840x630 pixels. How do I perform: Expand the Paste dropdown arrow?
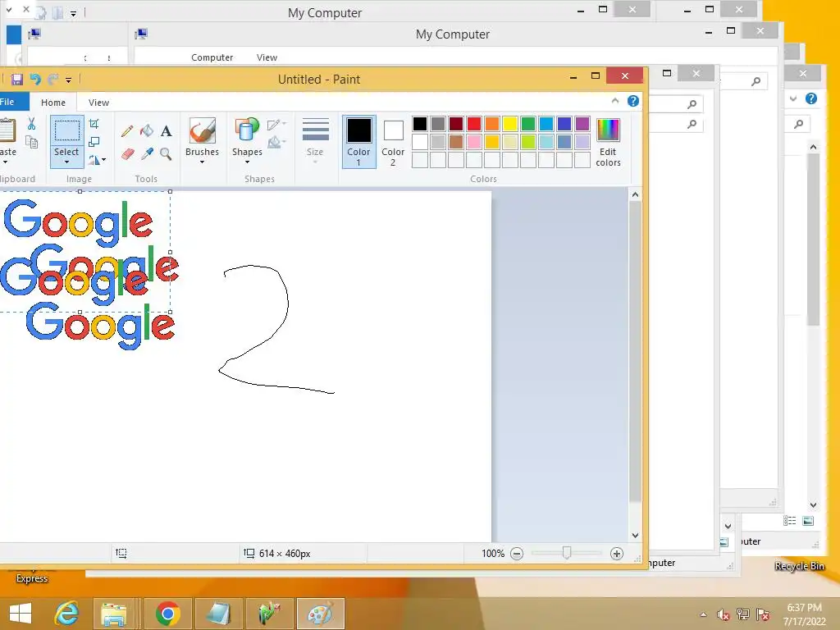pos(6,162)
